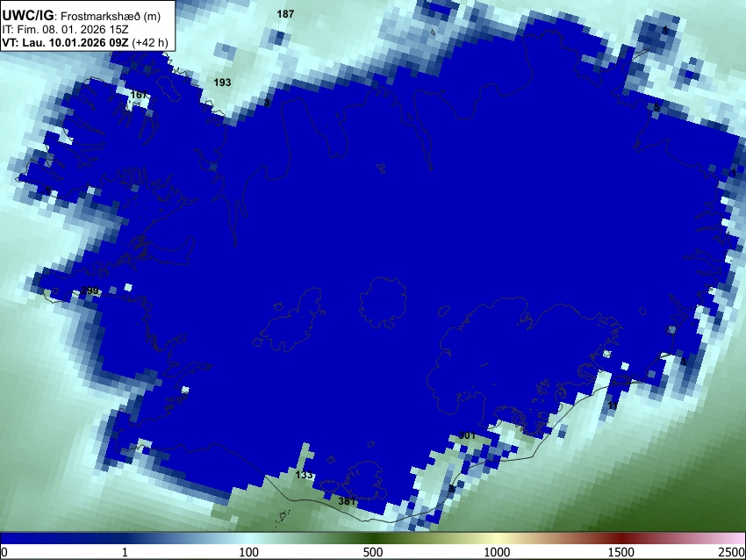Viewport: 746px width, 560px height.
Task: Click the map value 381
Action: (347, 501)
